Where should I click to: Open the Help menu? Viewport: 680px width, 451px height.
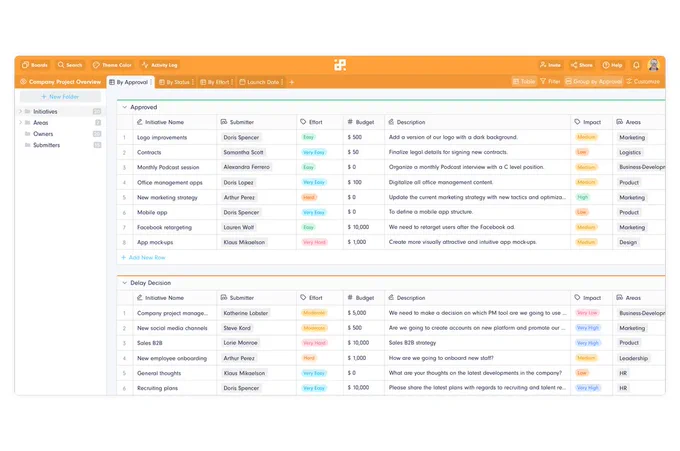coord(612,65)
